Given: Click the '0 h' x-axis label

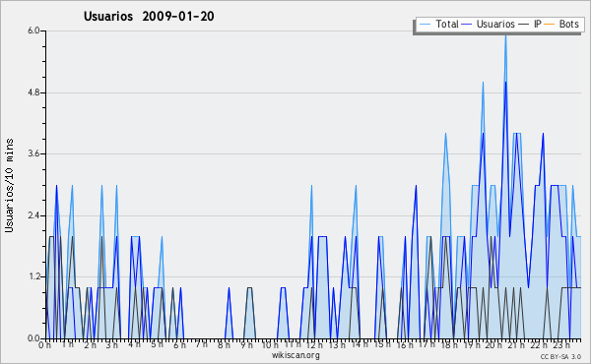Looking at the screenshot, I should 44,345.
